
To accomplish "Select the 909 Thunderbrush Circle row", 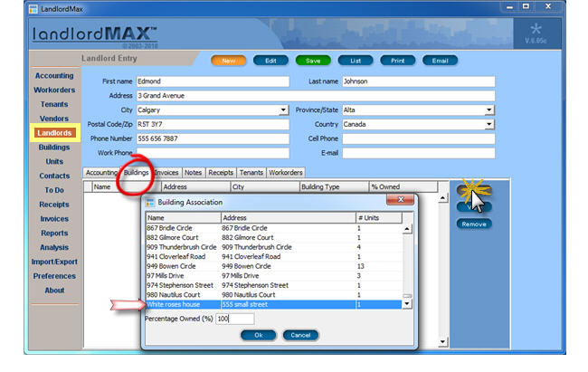I will 274,247.
